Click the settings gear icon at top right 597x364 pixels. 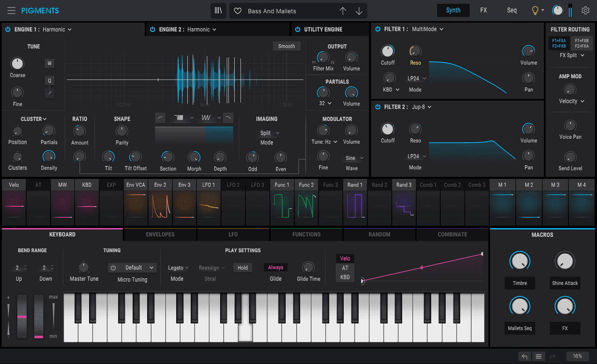click(585, 10)
